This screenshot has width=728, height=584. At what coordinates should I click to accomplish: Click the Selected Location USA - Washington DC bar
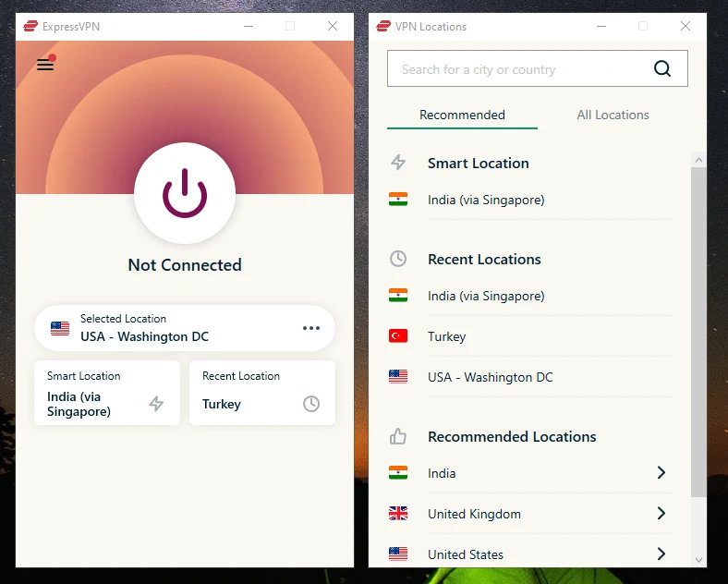point(185,328)
